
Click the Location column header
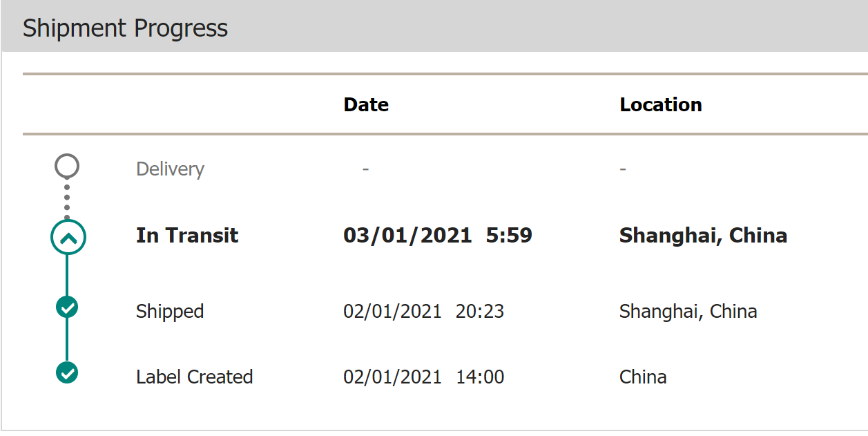coord(661,104)
